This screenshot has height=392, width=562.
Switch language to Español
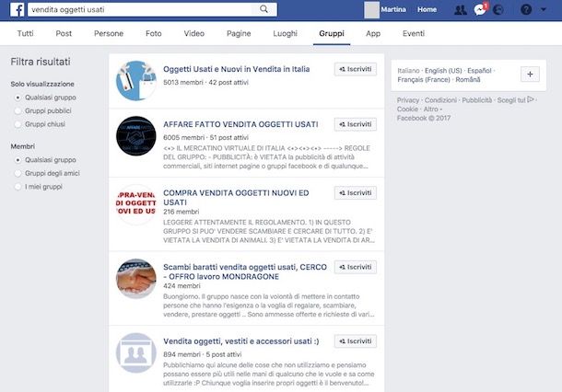pos(479,71)
